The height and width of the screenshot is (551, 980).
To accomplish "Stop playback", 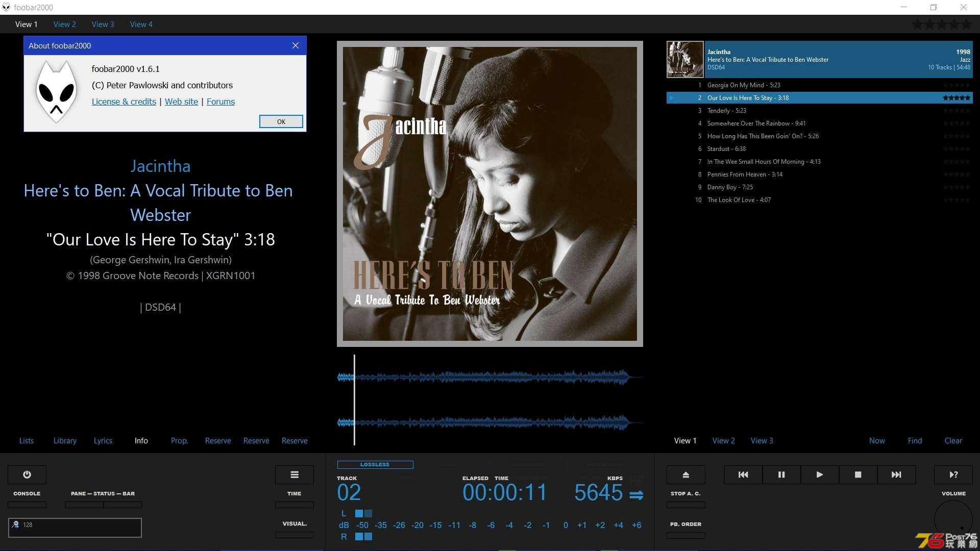I will click(x=858, y=474).
